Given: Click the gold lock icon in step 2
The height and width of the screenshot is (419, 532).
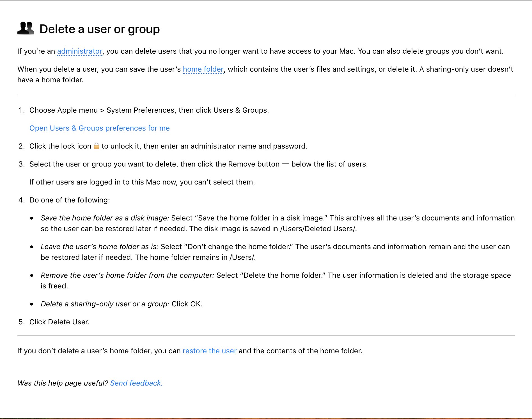Looking at the screenshot, I should coord(97,146).
